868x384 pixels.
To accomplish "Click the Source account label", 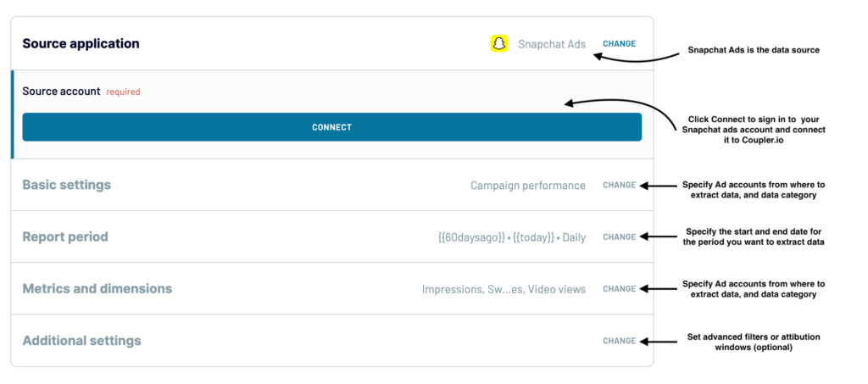I will tap(61, 92).
